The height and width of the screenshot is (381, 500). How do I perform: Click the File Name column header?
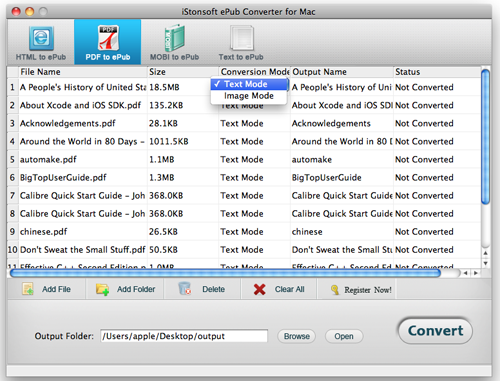coord(83,72)
